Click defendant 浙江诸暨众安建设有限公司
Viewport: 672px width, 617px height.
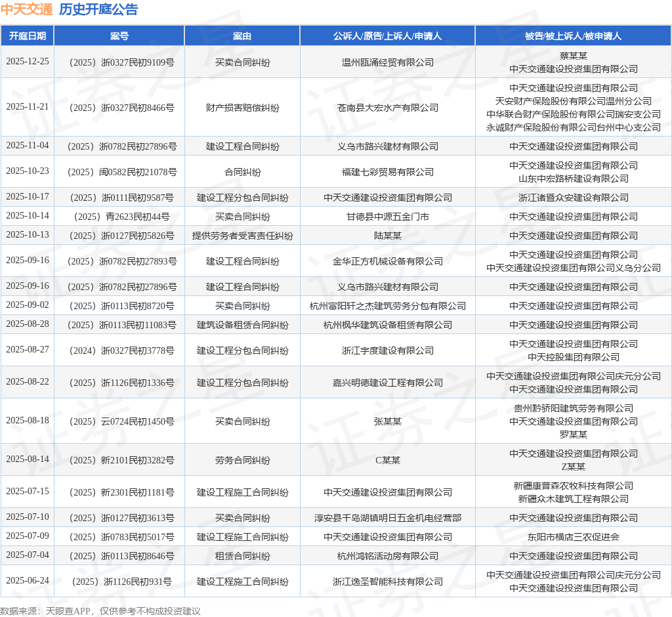[x=573, y=198]
